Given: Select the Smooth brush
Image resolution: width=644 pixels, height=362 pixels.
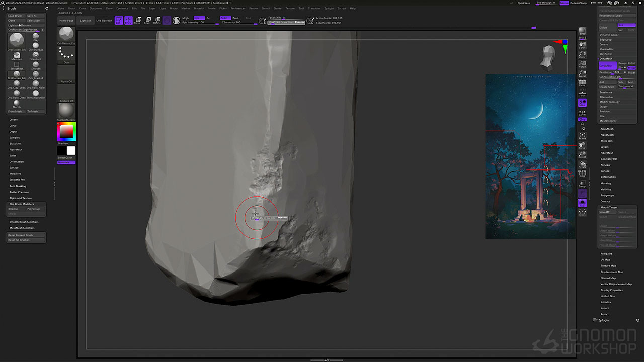Looking at the screenshot, I should click(36, 65).
